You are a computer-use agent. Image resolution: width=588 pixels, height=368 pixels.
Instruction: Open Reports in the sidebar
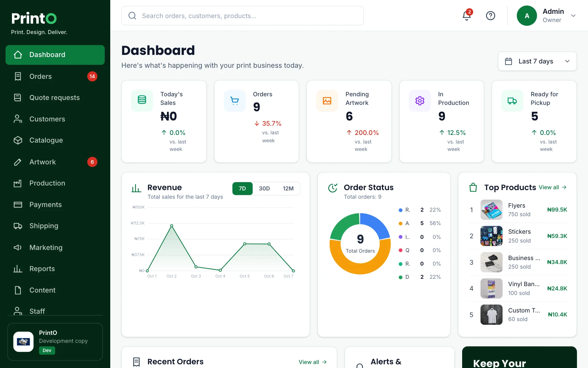click(x=55, y=269)
